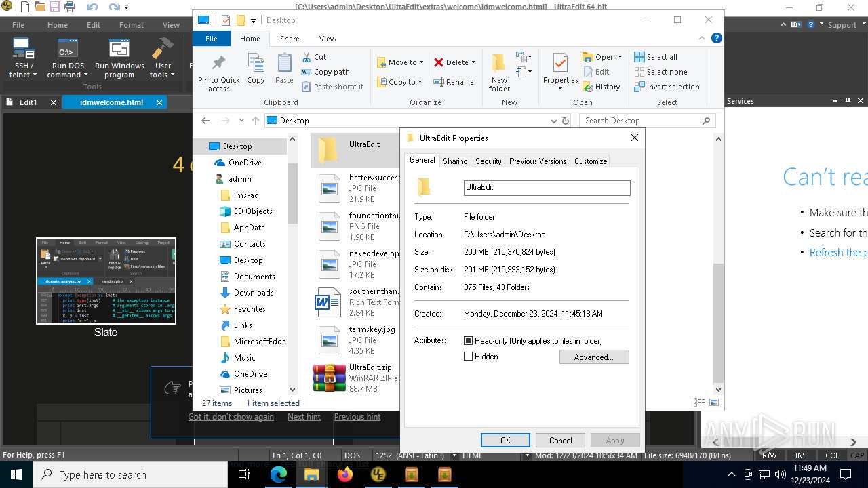This screenshot has height=488, width=868.
Task: Click the Advanced... attributes button
Action: [x=594, y=357]
